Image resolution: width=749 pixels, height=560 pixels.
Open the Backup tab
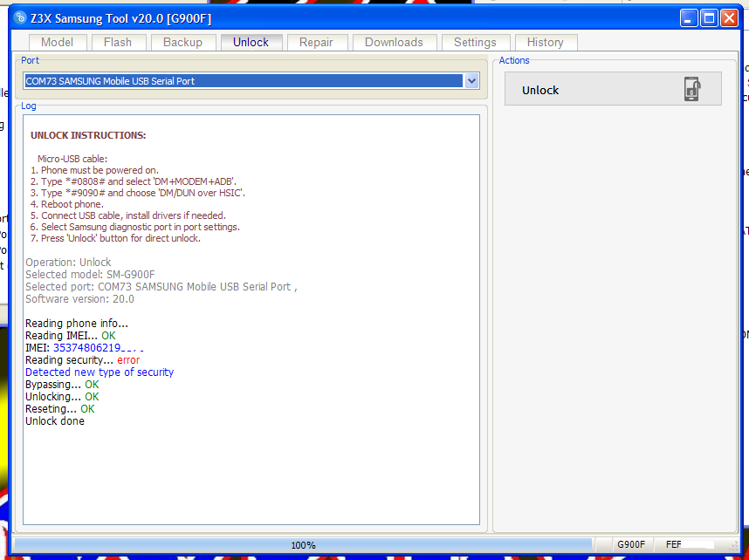tap(183, 42)
